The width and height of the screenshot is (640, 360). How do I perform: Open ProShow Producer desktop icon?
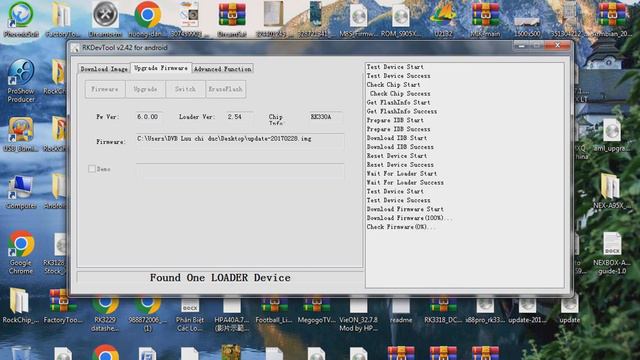(21, 81)
